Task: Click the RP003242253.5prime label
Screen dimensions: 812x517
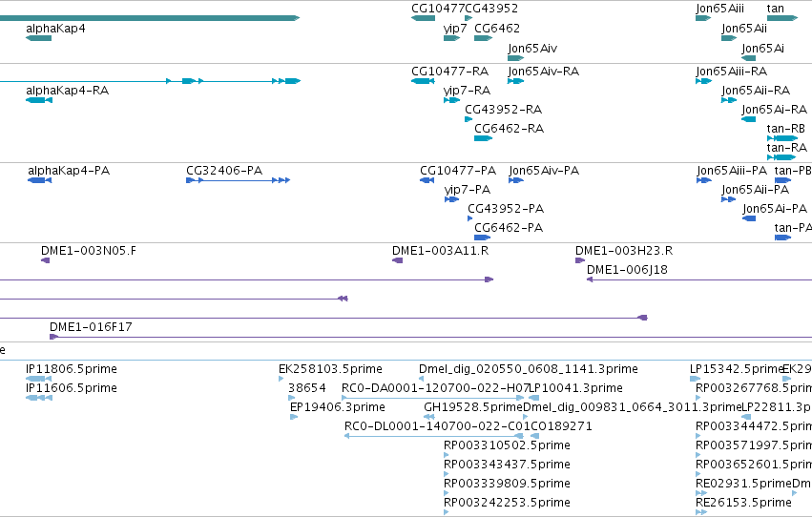Action: click(x=507, y=503)
